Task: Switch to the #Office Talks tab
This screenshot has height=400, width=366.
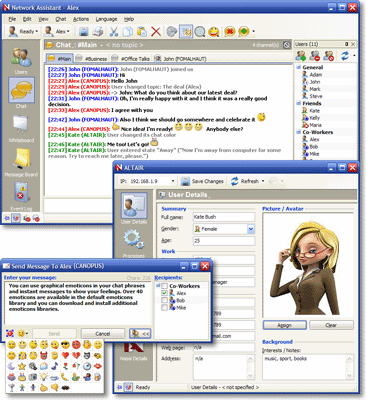Action: click(131, 59)
